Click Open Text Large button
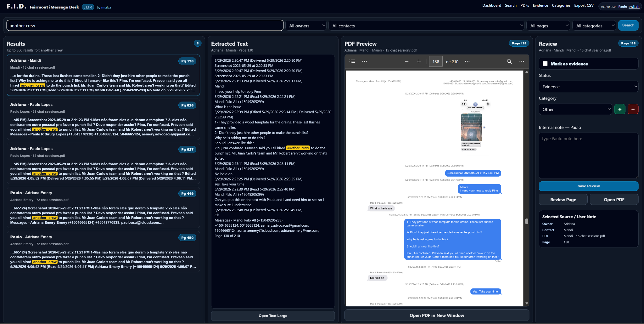Viewport: 644px width, 324px height. point(273,315)
